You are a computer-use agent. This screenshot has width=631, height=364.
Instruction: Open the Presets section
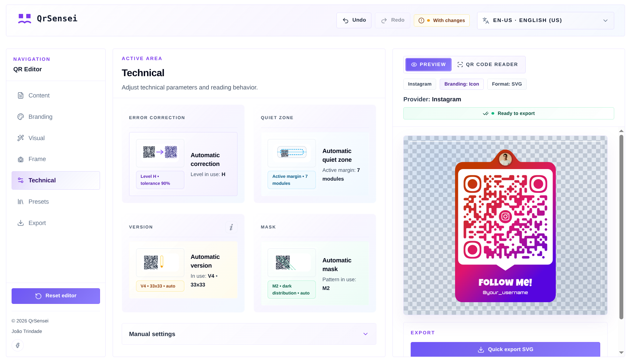pyautogui.click(x=56, y=202)
